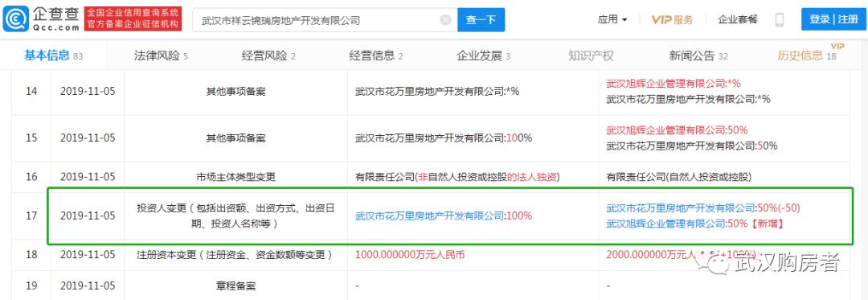Clear the search box with the X icon
Viewport: 868px width, 300px height.
pyautogui.click(x=445, y=20)
